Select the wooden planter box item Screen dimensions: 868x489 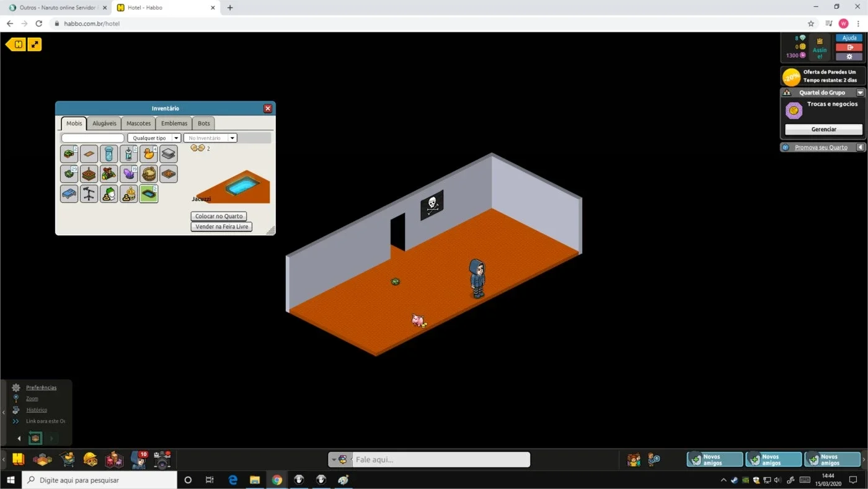[89, 174]
